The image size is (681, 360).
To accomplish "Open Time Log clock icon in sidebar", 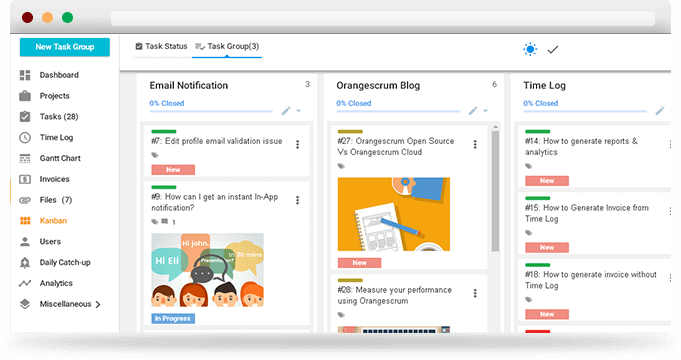I will point(25,138).
